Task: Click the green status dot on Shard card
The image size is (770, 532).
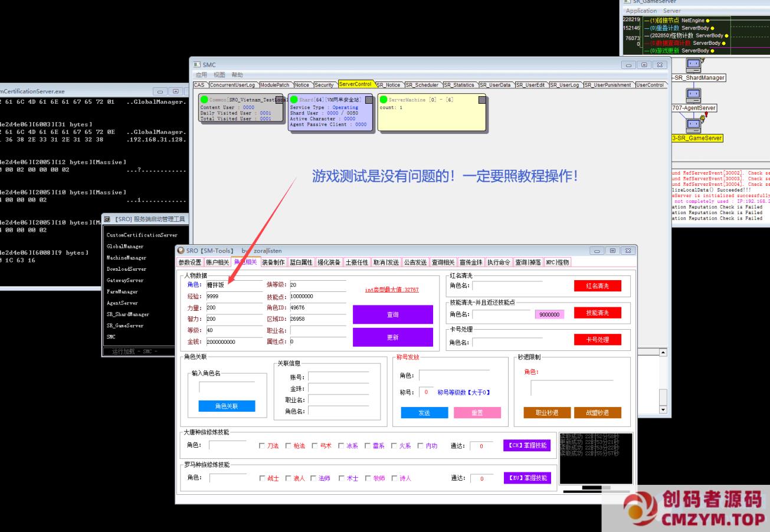Action: click(294, 100)
